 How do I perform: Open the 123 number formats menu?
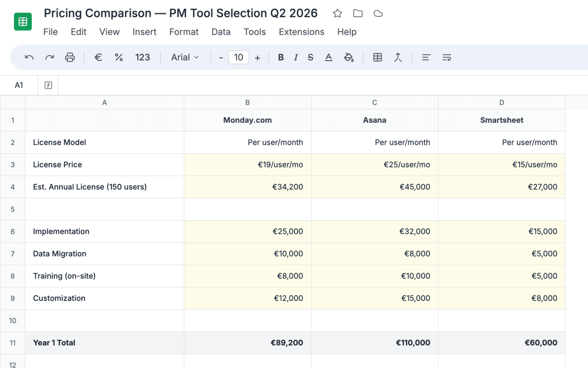coord(143,57)
